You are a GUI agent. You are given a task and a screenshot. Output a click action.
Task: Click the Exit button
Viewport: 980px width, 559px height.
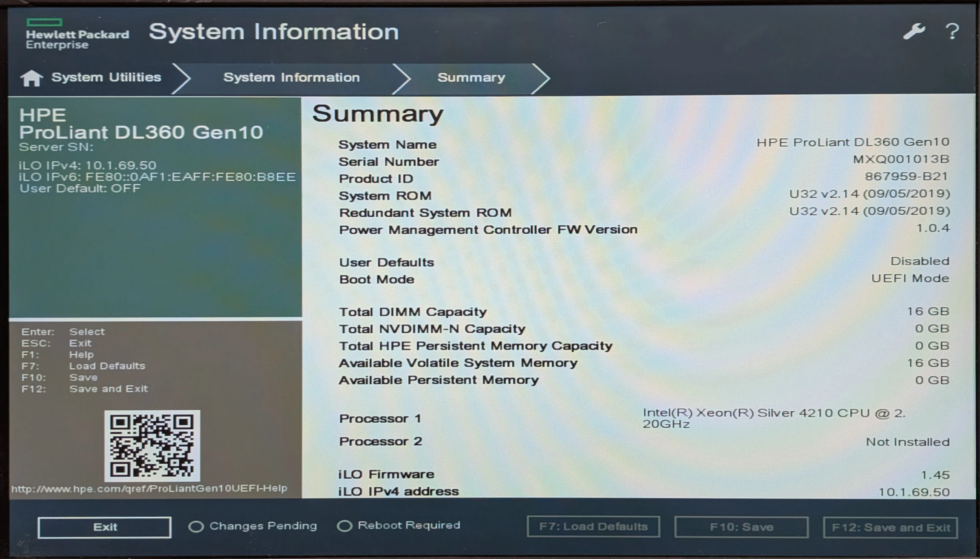pyautogui.click(x=104, y=527)
